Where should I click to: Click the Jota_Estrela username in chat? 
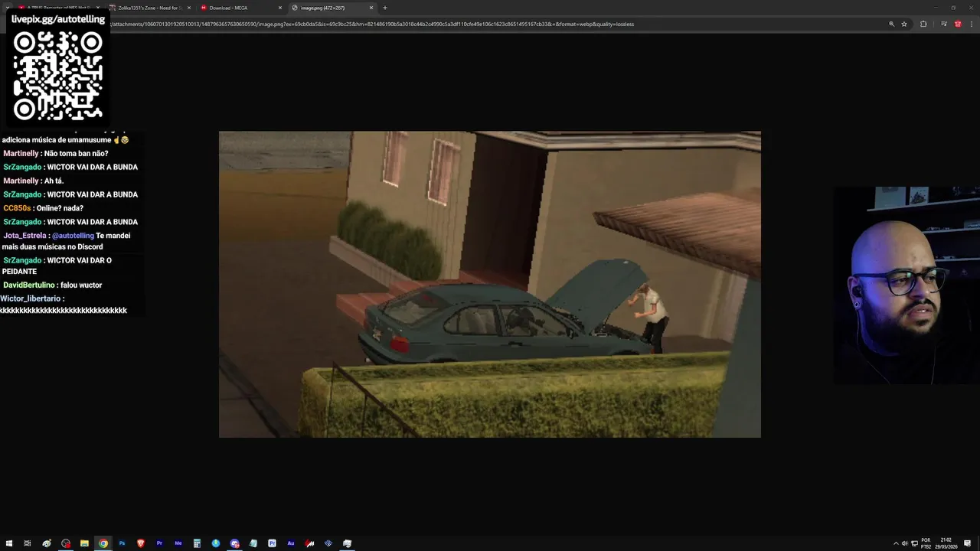coord(24,236)
